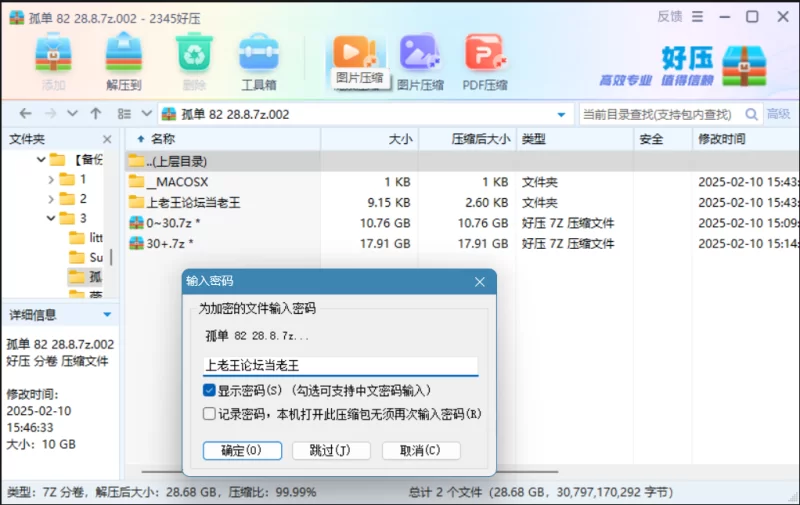Click the 高级 advanced search link
Viewport: 800px width, 505px height.
pyautogui.click(x=779, y=114)
